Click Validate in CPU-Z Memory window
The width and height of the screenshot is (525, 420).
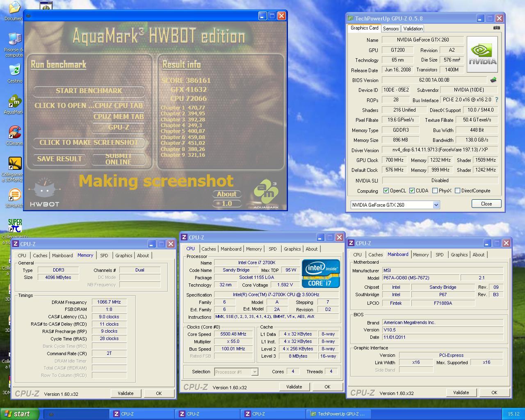coord(126,393)
